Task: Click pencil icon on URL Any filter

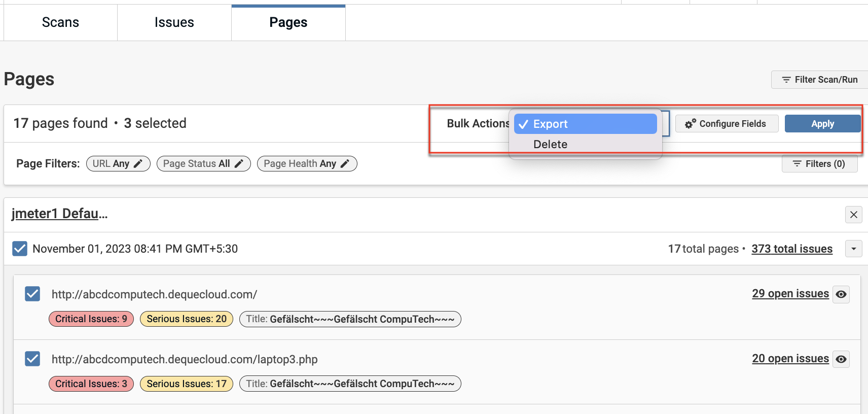Action: click(138, 164)
